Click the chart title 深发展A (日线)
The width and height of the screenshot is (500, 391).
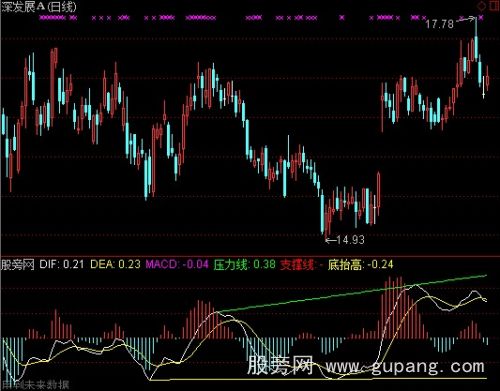click(39, 7)
